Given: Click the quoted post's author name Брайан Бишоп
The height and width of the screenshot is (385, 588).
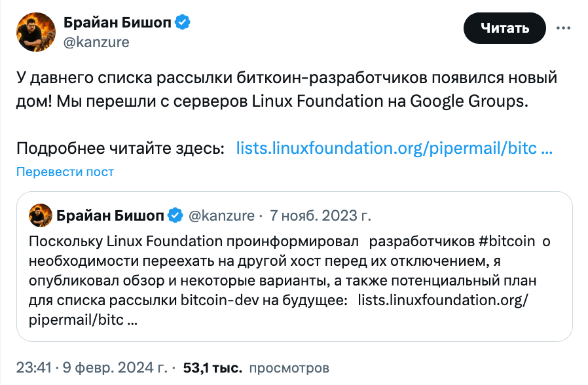Looking at the screenshot, I should pos(110,215).
